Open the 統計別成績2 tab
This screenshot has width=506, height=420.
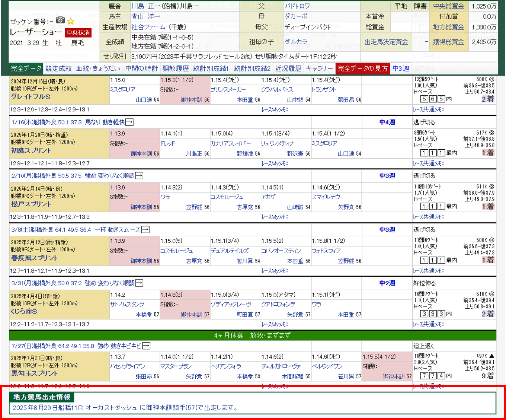coord(252,69)
